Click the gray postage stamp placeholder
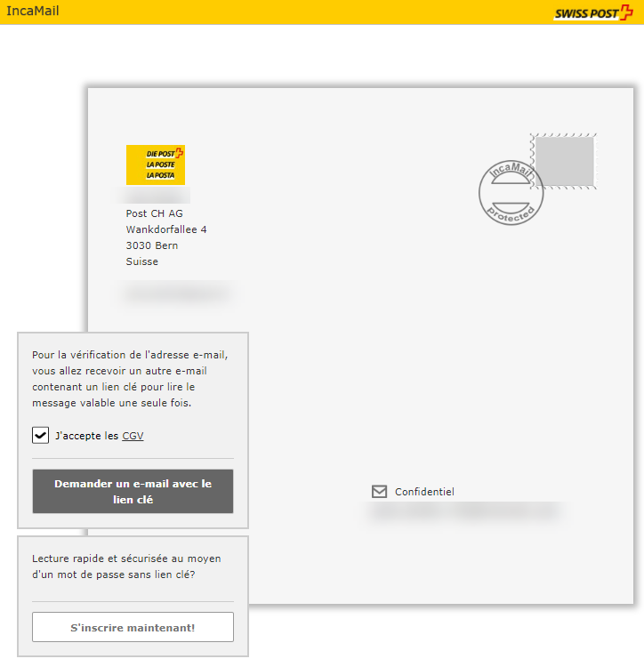The image size is (644, 667). (x=564, y=162)
